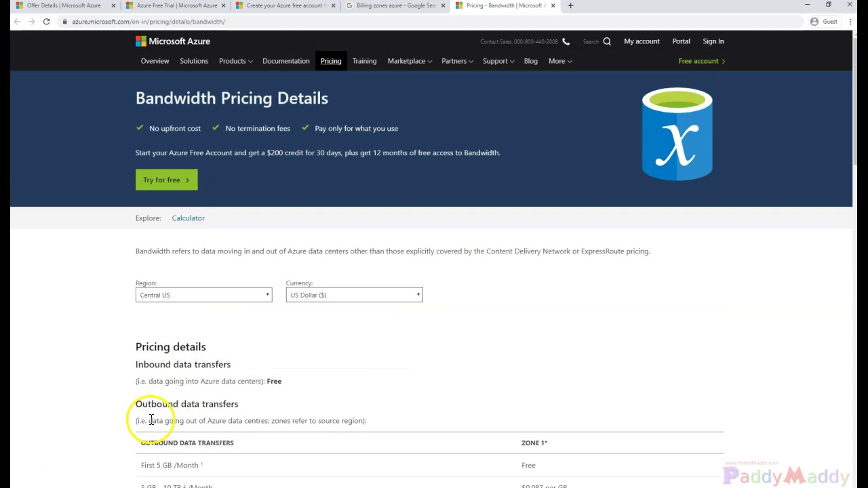Expand the Support dropdown menu
The width and height of the screenshot is (868, 488).
(498, 61)
